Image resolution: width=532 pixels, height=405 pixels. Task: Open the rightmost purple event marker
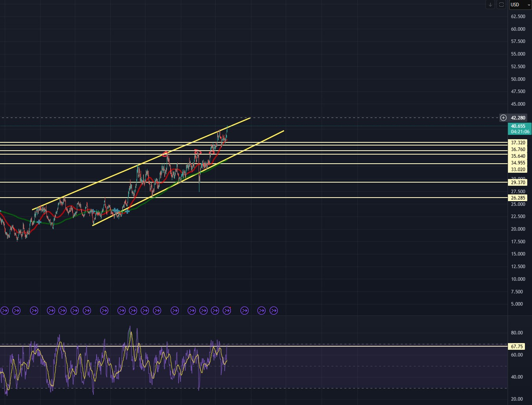coord(273,311)
